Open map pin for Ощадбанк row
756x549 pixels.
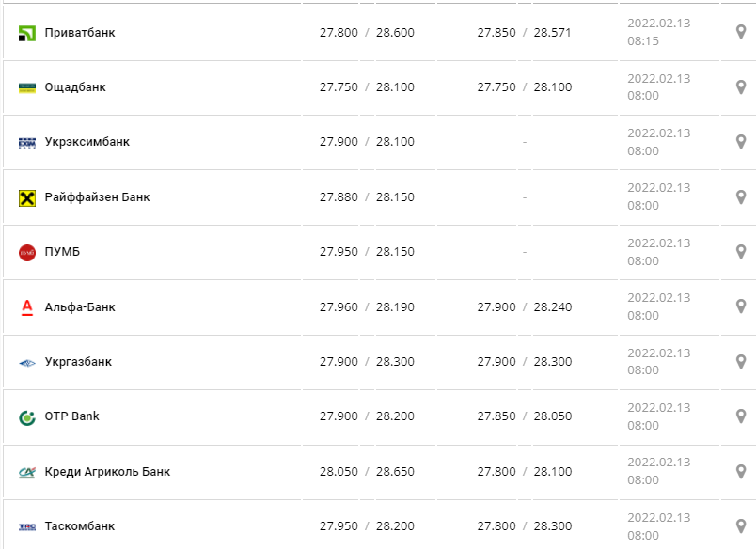740,87
